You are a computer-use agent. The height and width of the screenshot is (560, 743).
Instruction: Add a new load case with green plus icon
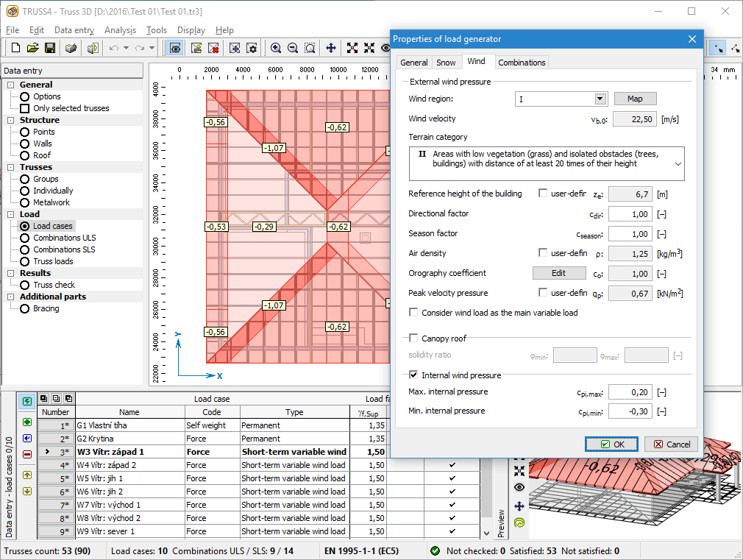click(x=27, y=422)
